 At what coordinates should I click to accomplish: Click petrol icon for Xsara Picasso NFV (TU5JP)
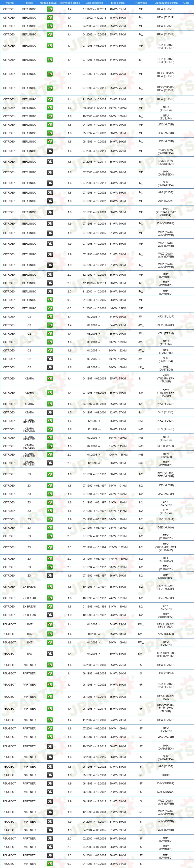tap(50, 429)
